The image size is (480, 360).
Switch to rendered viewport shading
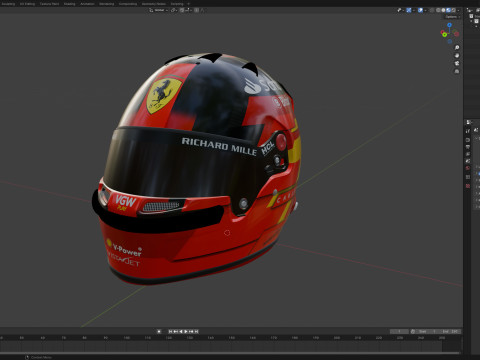[x=453, y=10]
